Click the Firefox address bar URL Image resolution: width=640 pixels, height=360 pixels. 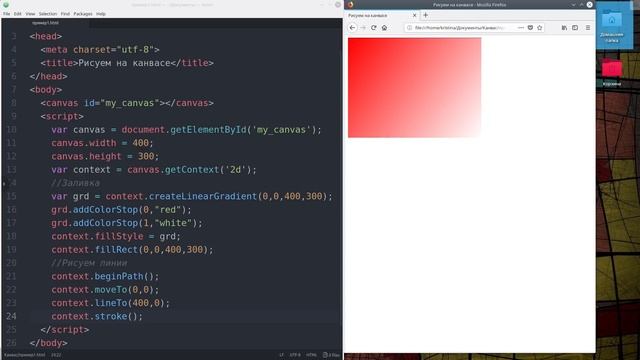click(x=460, y=28)
